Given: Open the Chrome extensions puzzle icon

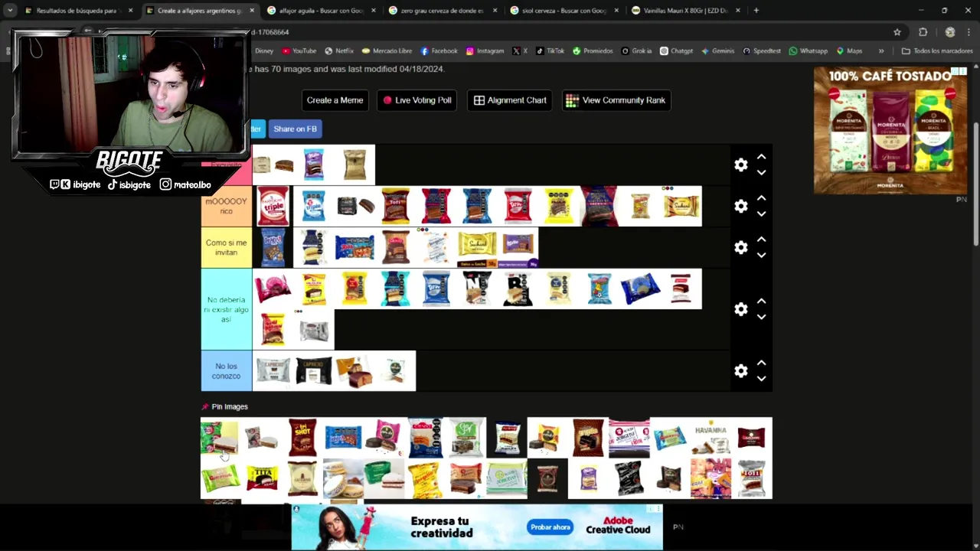Looking at the screenshot, I should tap(923, 32).
